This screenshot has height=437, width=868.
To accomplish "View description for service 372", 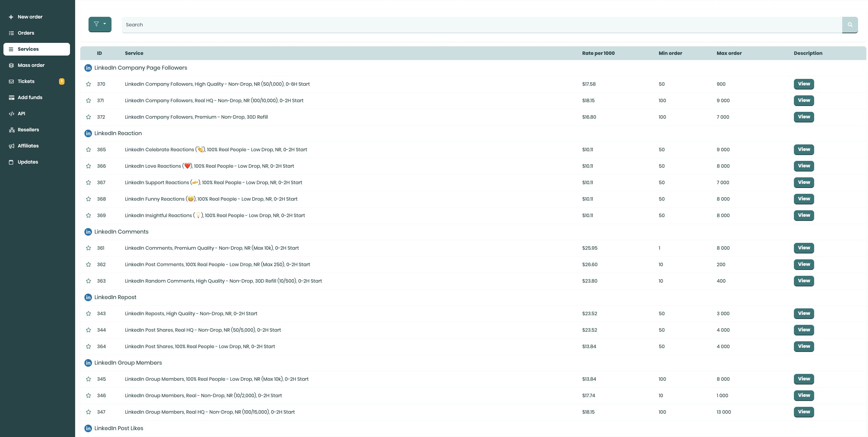I will pos(804,117).
